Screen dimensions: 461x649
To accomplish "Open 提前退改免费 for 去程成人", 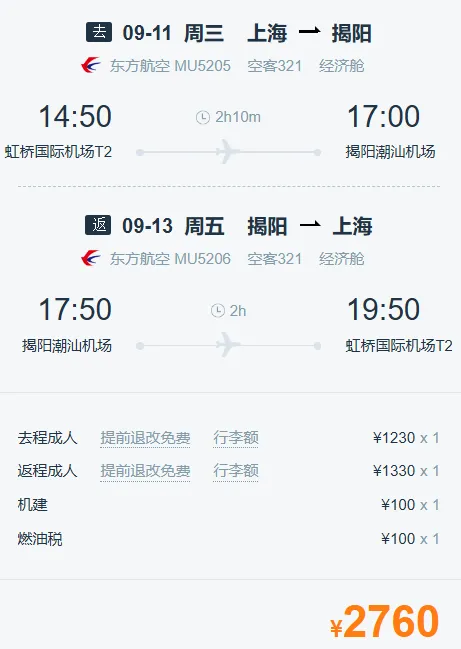I will point(145,438).
